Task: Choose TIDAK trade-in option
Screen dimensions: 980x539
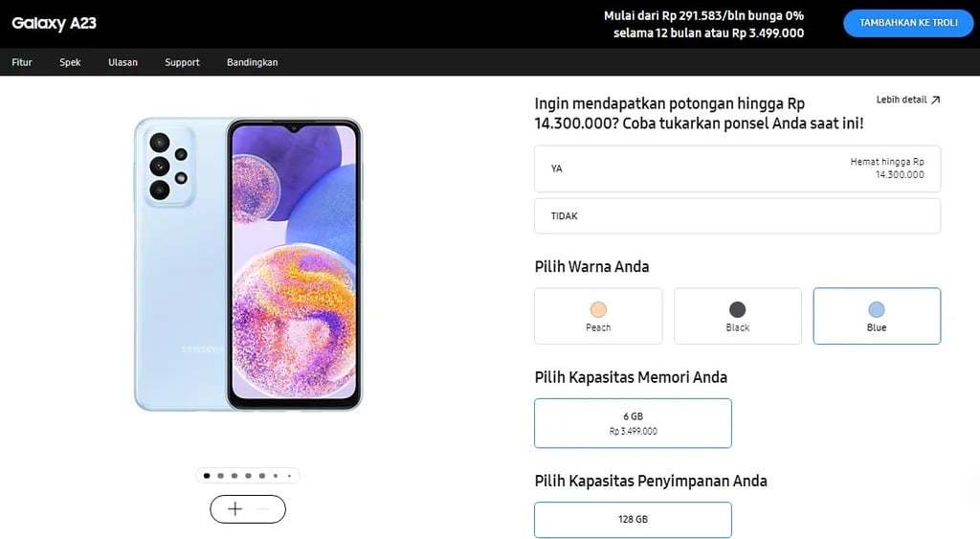Action: [738, 215]
